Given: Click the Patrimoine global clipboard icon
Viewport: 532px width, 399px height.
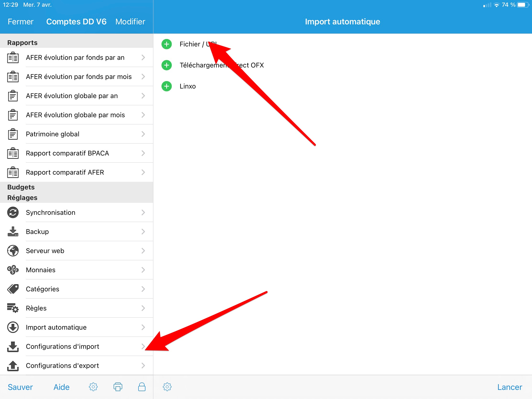Looking at the screenshot, I should point(13,134).
